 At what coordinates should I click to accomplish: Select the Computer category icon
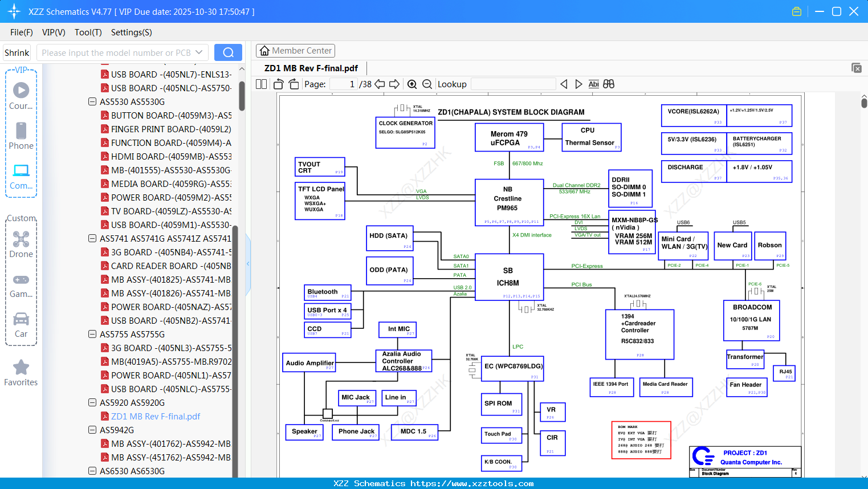[x=21, y=176]
